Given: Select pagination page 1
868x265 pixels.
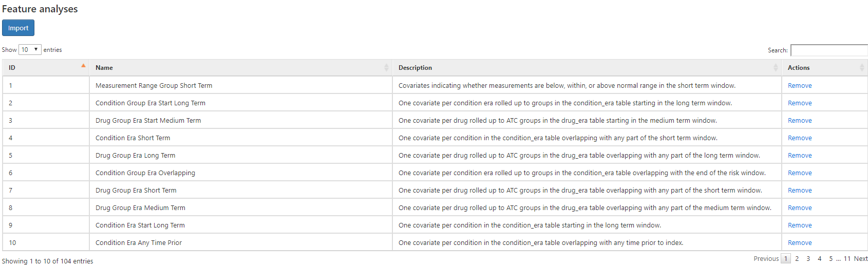Looking at the screenshot, I should click(x=786, y=259).
